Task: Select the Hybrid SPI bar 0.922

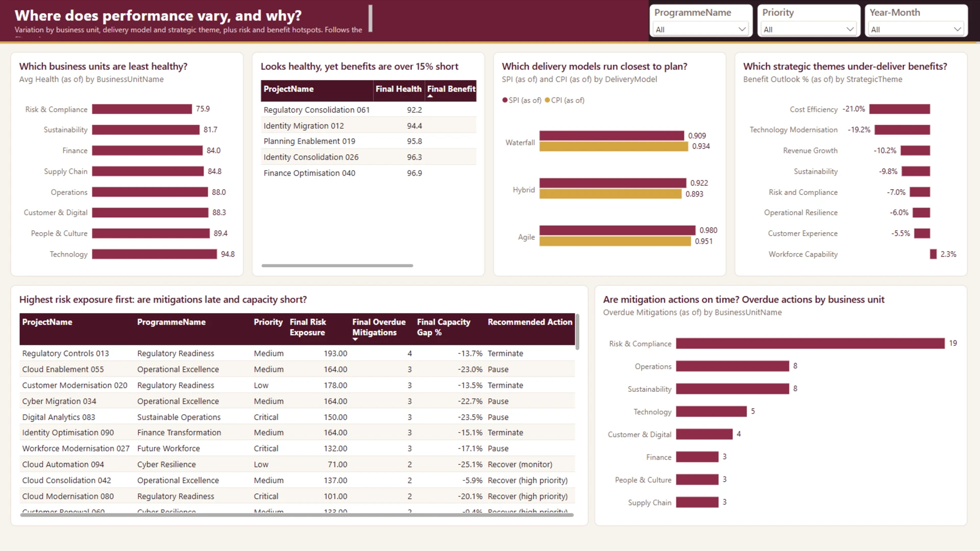Action: [612, 183]
